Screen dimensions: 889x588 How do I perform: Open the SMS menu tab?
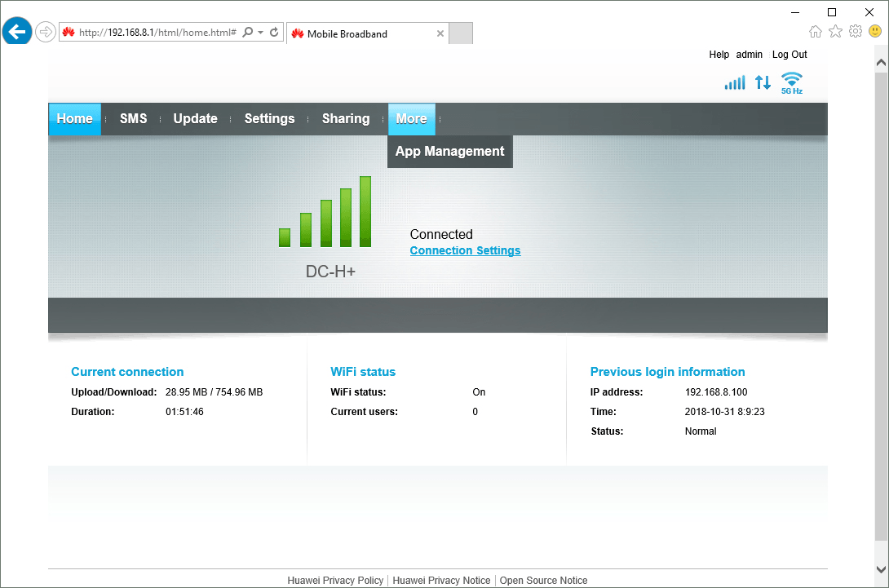pos(133,118)
